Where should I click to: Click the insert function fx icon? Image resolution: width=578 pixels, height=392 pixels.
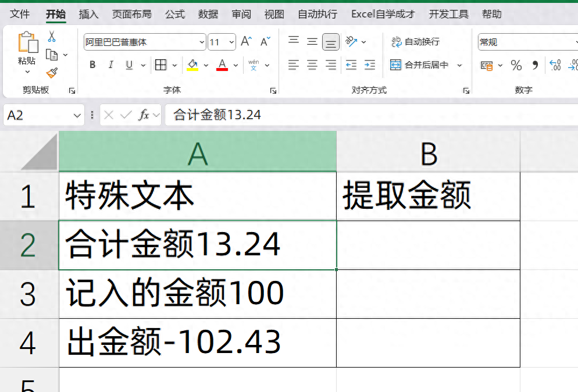[x=144, y=115]
